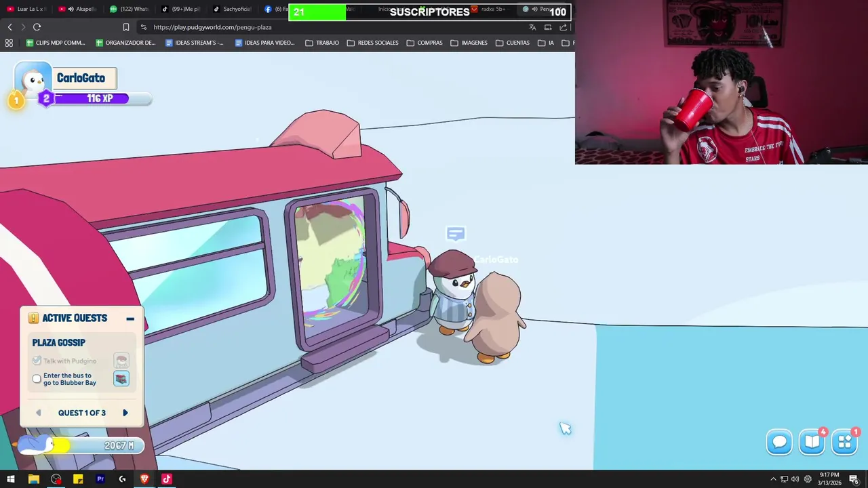Viewport: 868px width, 488px height.
Task: Open the 'IDEAS PARA VIDEO...' bookmark
Action: pos(264,43)
